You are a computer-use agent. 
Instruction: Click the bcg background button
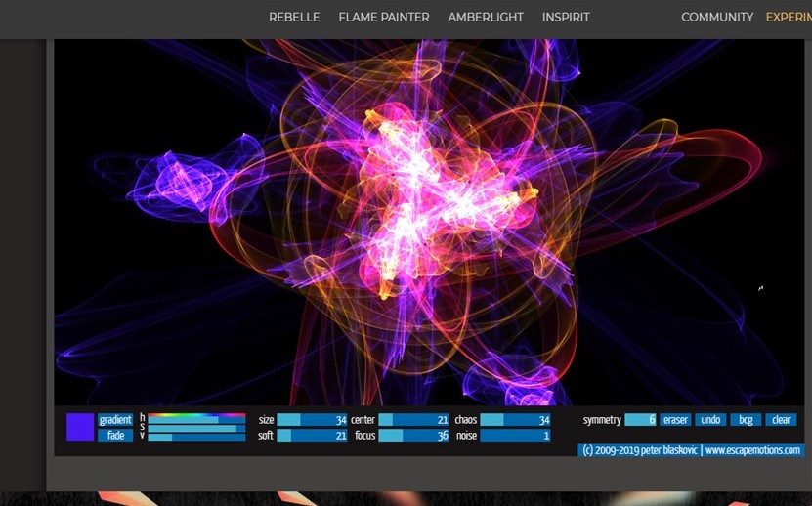click(x=746, y=420)
